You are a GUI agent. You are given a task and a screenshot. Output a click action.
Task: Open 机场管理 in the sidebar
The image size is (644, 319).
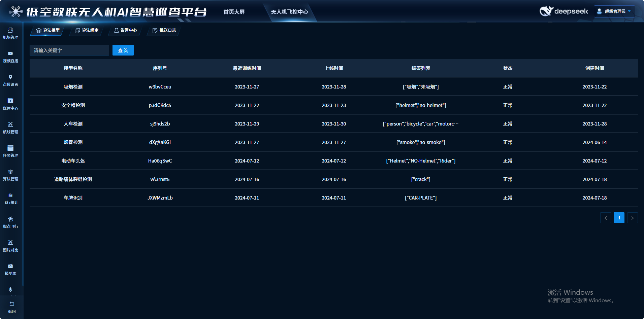(x=10, y=33)
